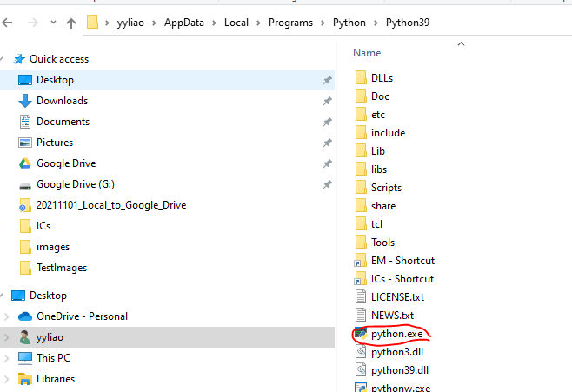572x392 pixels.
Task: Click the Up one level arrow
Action: 70,22
